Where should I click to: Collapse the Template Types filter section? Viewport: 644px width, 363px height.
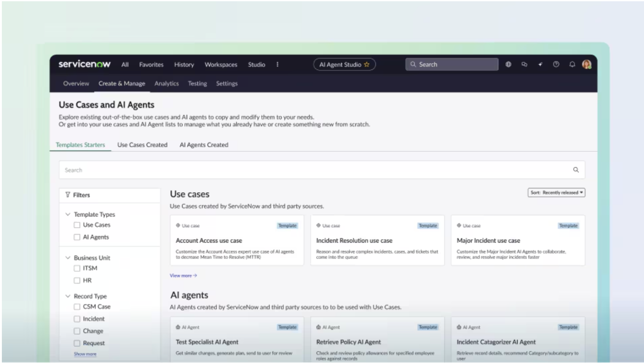pos(68,214)
